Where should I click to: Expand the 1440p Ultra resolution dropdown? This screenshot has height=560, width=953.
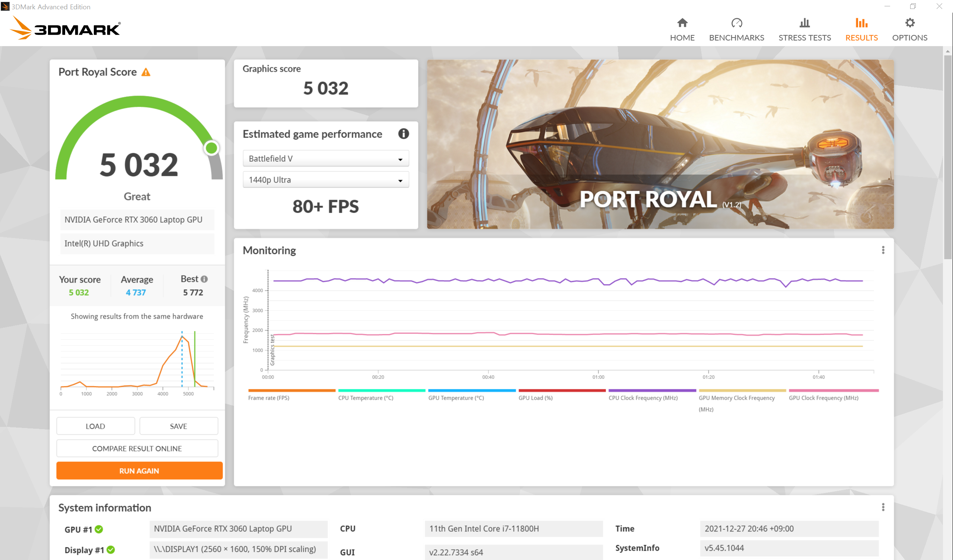point(326,180)
